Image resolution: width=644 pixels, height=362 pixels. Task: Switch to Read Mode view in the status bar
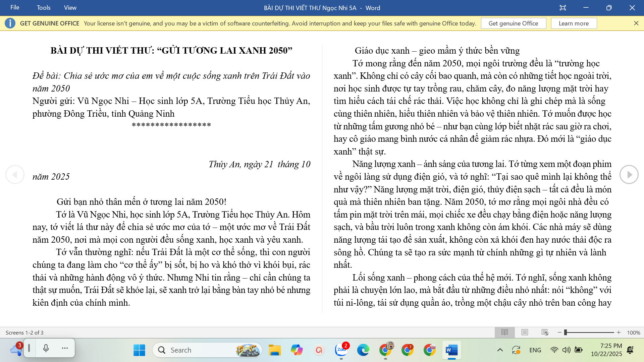(x=504, y=332)
